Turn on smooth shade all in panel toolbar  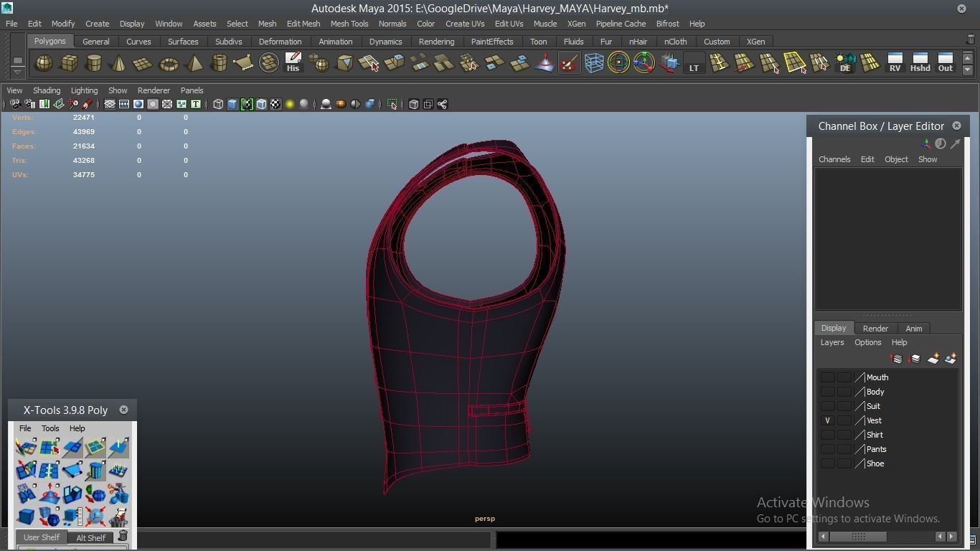tap(232, 104)
